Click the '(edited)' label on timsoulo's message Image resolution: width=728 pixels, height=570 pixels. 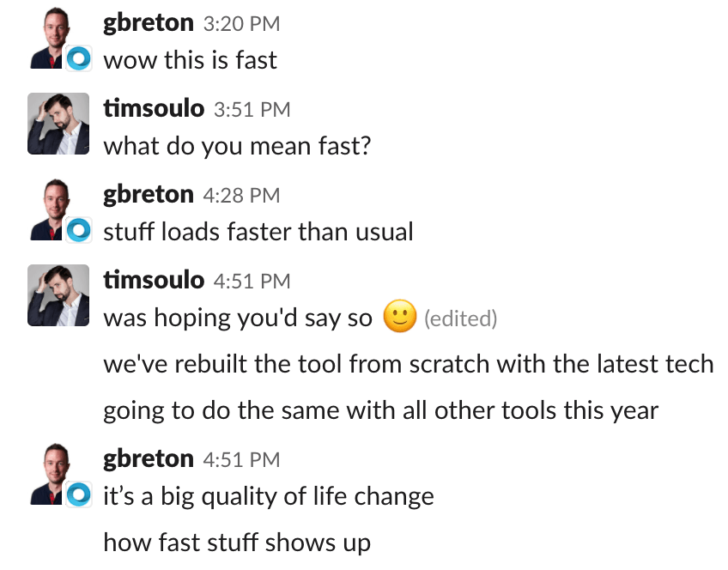pos(461,318)
